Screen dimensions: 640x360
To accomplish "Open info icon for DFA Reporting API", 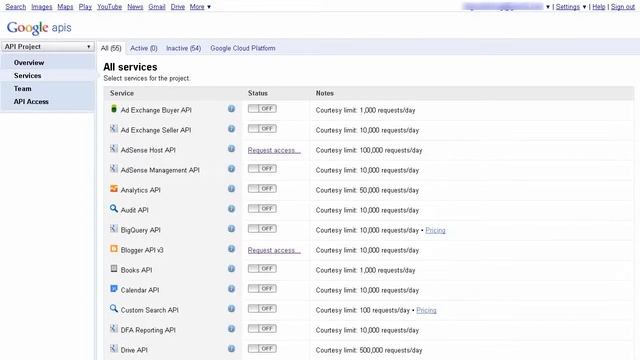I will [x=231, y=329].
